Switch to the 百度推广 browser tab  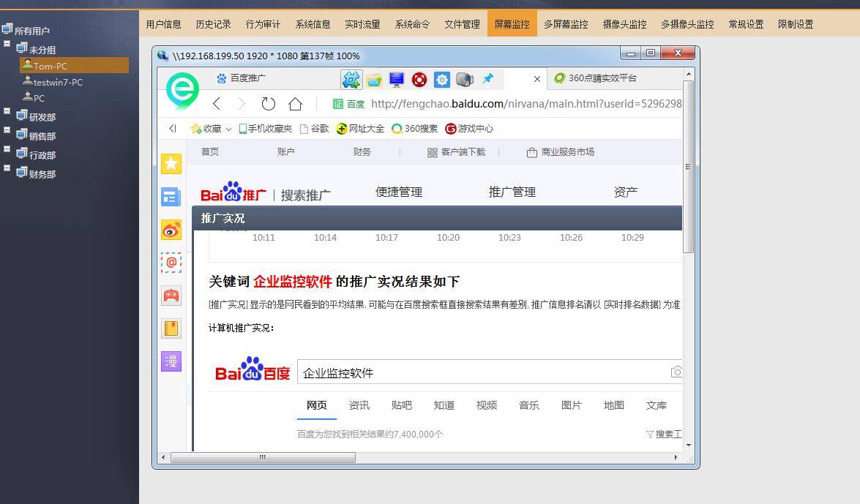point(242,78)
